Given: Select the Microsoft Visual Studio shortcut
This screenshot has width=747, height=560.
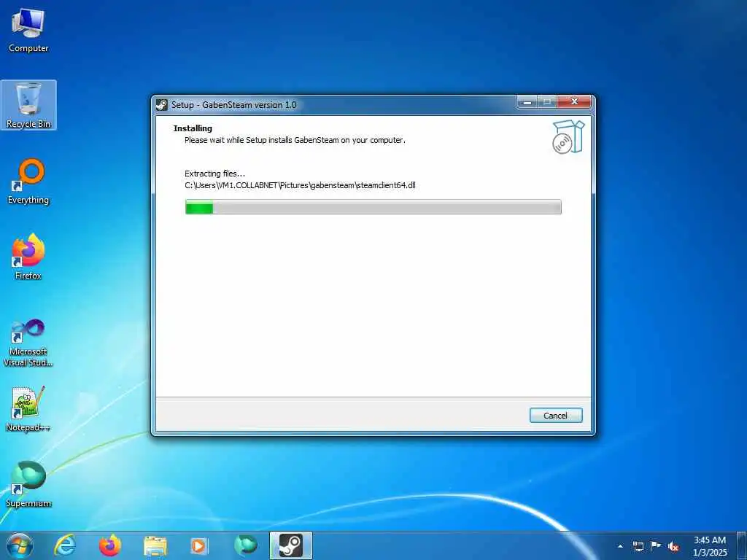Looking at the screenshot, I should coord(28,343).
